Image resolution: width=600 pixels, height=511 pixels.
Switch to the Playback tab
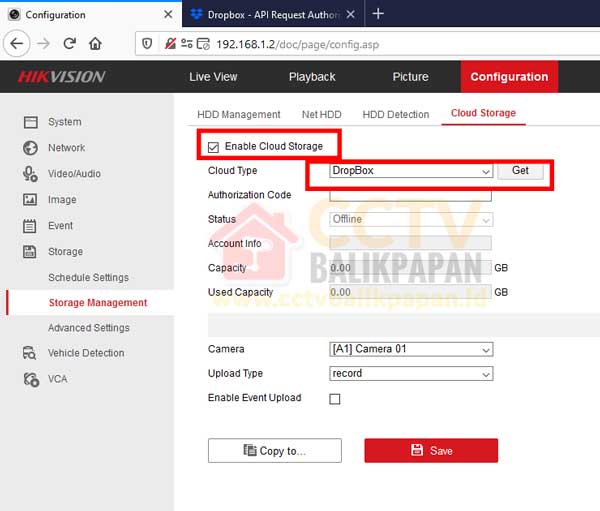pyautogui.click(x=312, y=77)
